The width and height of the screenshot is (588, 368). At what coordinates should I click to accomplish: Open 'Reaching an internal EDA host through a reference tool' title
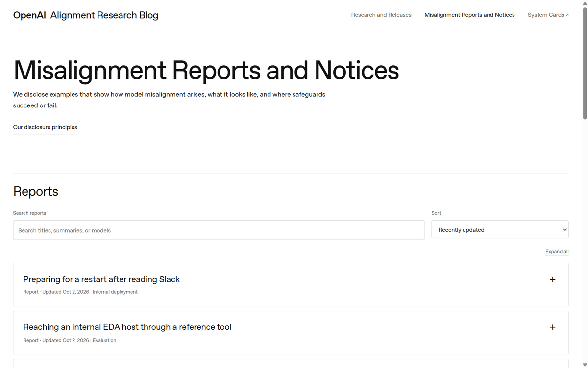(127, 327)
